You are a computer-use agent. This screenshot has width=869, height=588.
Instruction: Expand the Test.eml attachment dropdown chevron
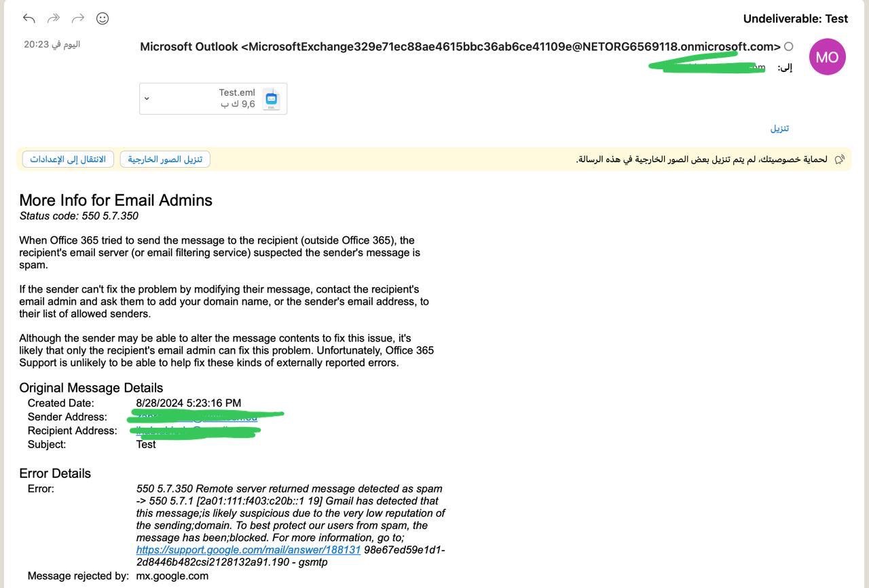(x=147, y=99)
